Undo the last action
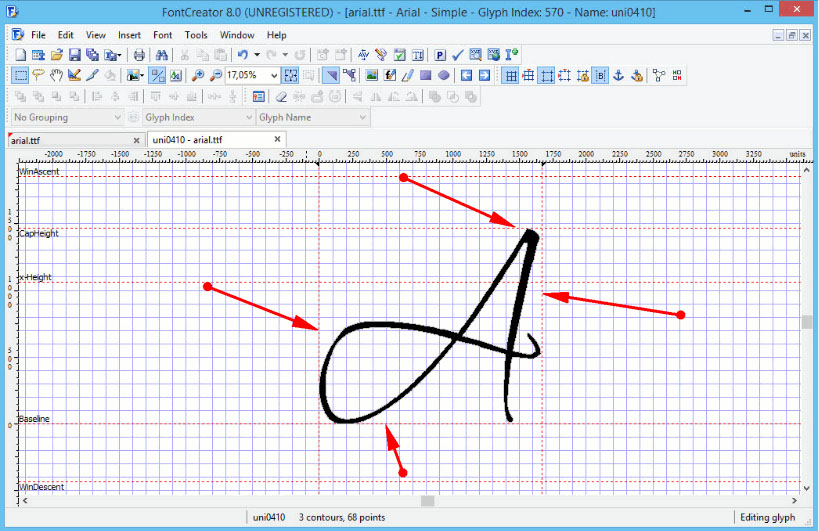Viewport: 819px width, 531px height. pyautogui.click(x=243, y=55)
